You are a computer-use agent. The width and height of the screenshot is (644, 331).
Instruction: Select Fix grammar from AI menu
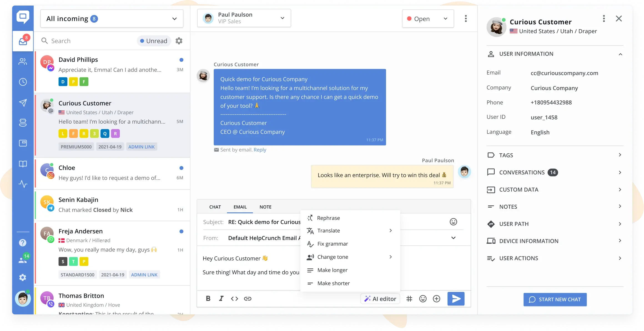[333, 244]
